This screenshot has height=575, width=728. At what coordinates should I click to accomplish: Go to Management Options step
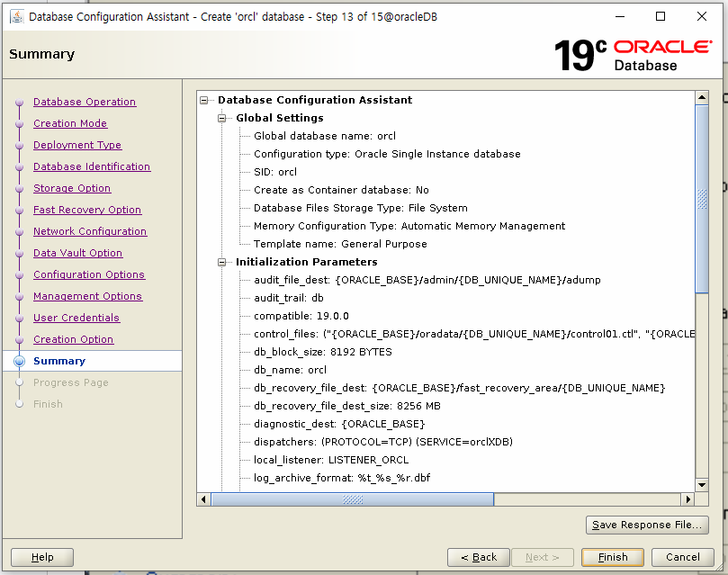(x=88, y=296)
